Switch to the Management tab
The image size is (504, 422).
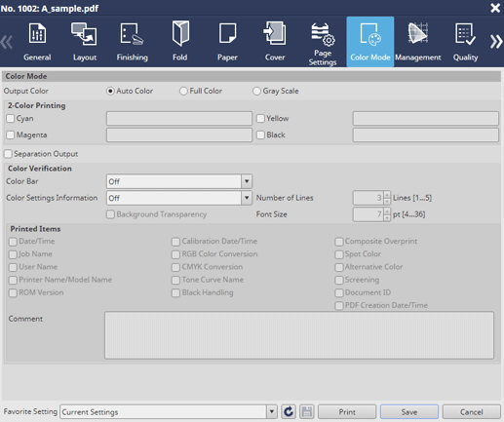pyautogui.click(x=417, y=42)
